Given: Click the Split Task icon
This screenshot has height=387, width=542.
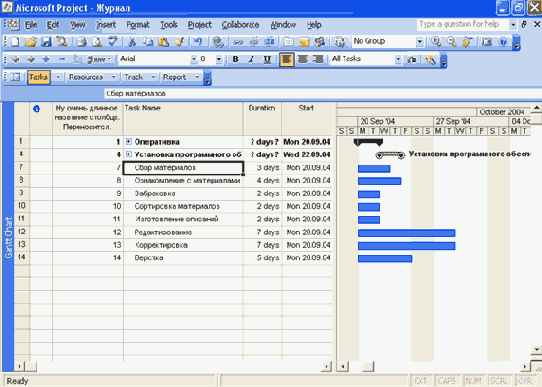Looking at the screenshot, I should [270, 42].
